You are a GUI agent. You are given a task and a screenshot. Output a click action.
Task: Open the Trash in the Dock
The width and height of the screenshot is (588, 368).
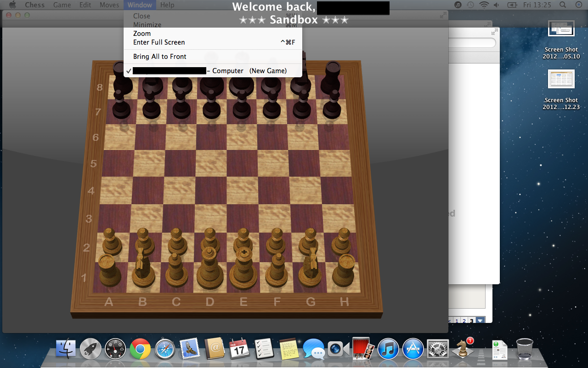[525, 349]
